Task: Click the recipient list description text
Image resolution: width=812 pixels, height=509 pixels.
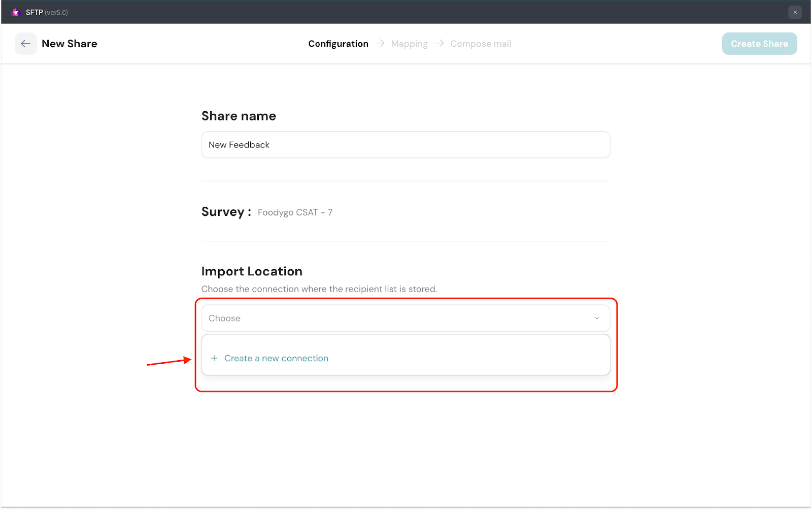Action: 319,289
